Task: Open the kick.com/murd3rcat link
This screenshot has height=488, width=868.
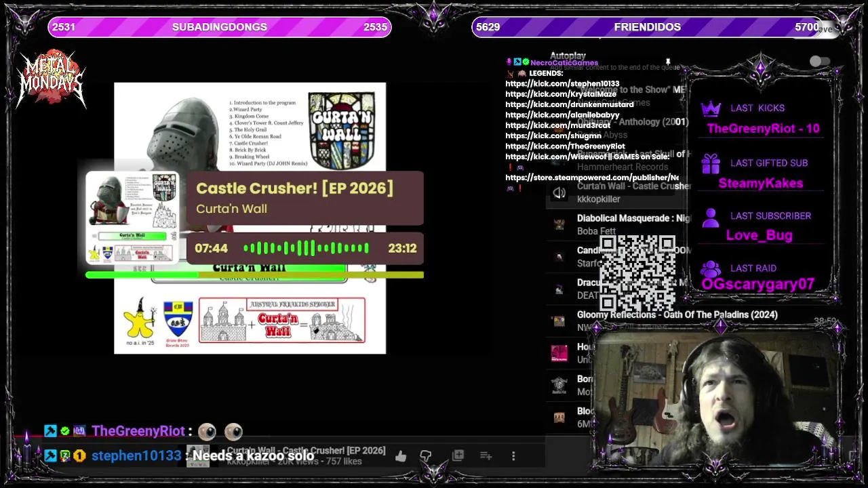Action: click(558, 125)
